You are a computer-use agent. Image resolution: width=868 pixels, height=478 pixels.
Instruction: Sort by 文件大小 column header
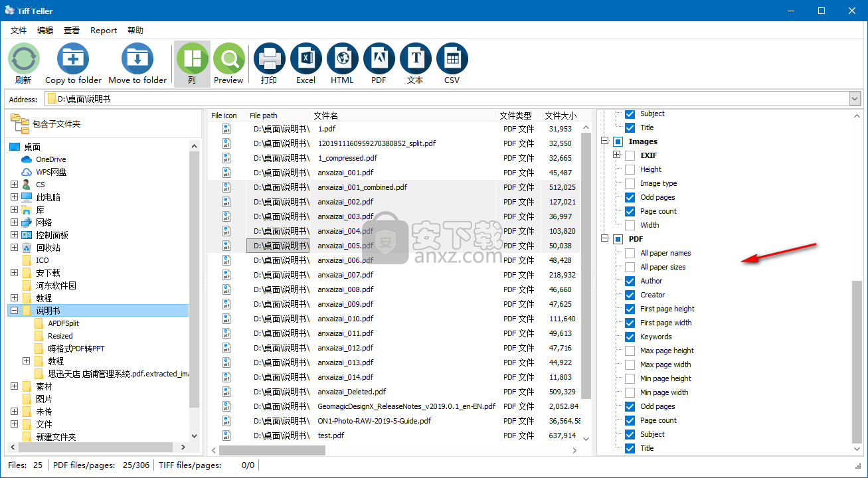click(x=561, y=116)
